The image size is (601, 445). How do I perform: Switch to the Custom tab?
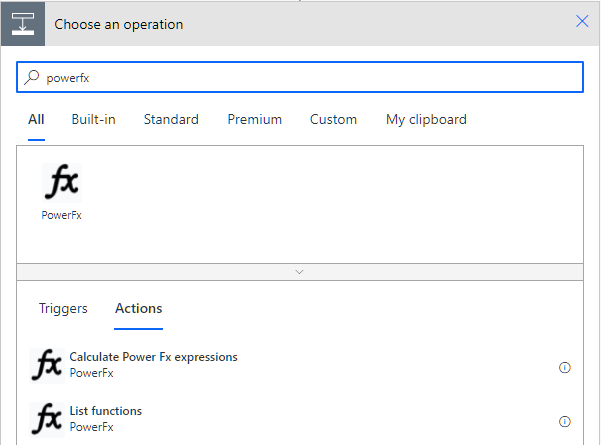pos(333,120)
